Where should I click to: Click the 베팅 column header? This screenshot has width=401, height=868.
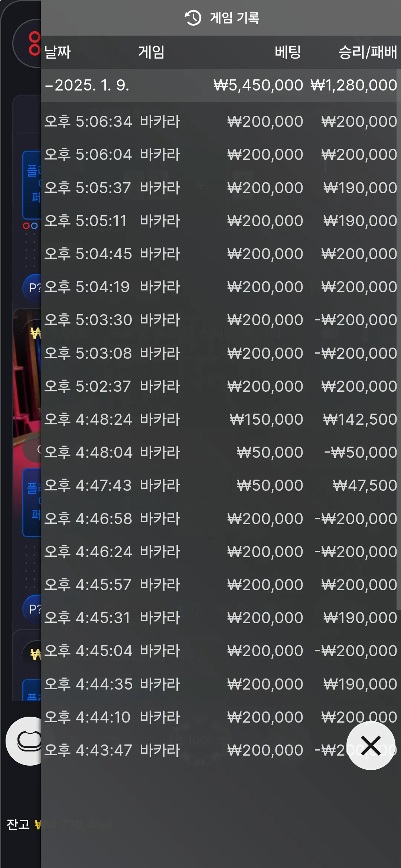click(x=288, y=52)
